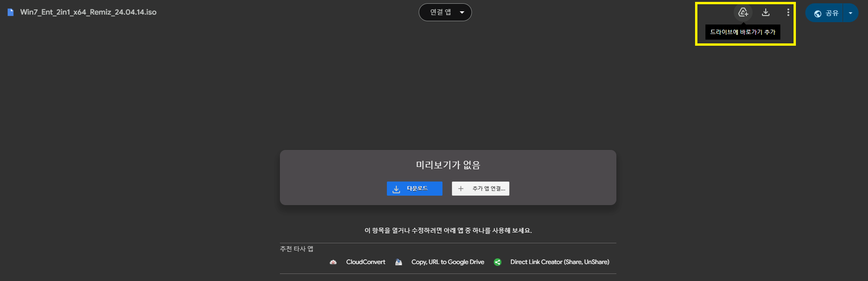Click the download icon in the top toolbar
Image resolution: width=868 pixels, height=281 pixels.
766,12
